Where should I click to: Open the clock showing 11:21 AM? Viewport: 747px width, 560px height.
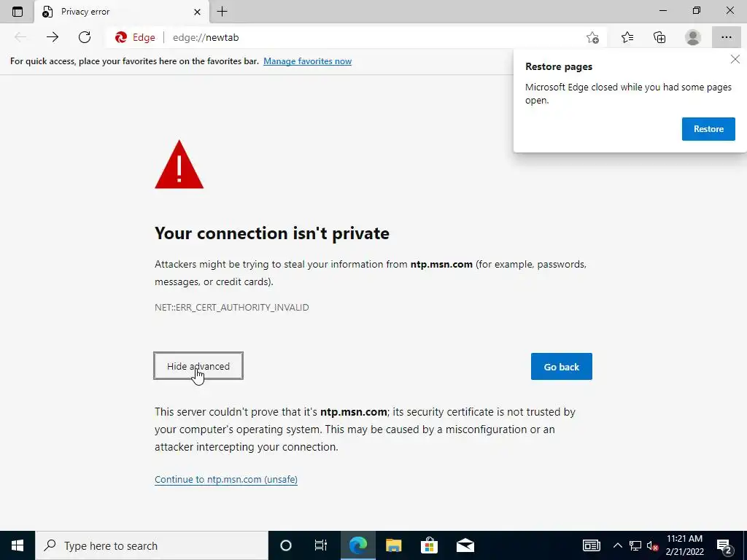click(x=684, y=545)
